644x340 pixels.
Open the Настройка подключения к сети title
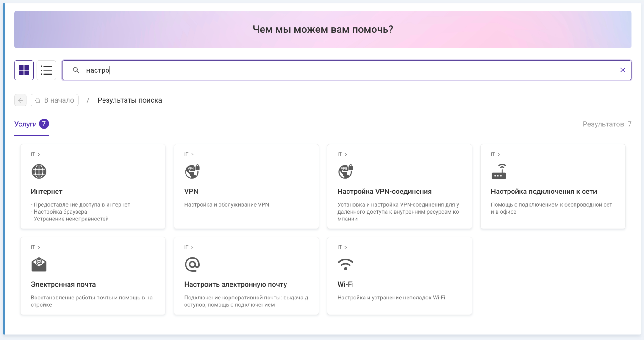544,192
